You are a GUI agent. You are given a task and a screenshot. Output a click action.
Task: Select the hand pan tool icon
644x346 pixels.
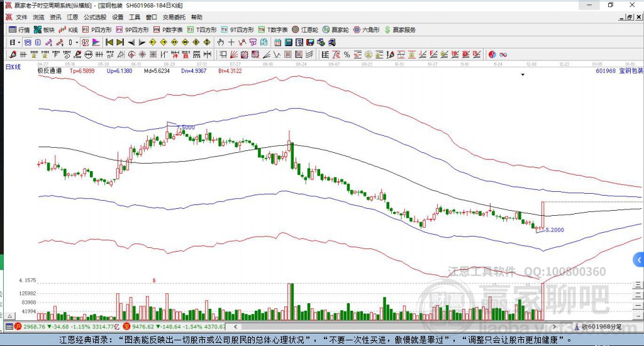[221, 42]
